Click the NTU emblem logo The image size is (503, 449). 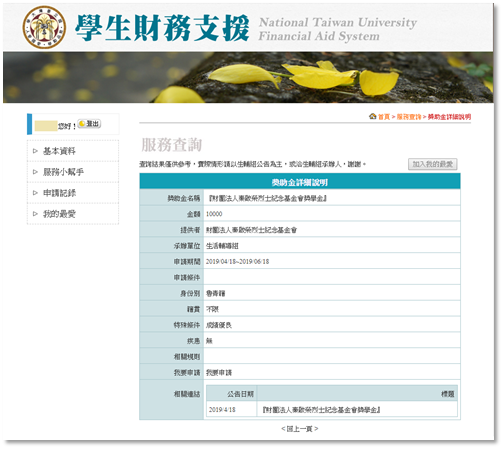point(44,27)
